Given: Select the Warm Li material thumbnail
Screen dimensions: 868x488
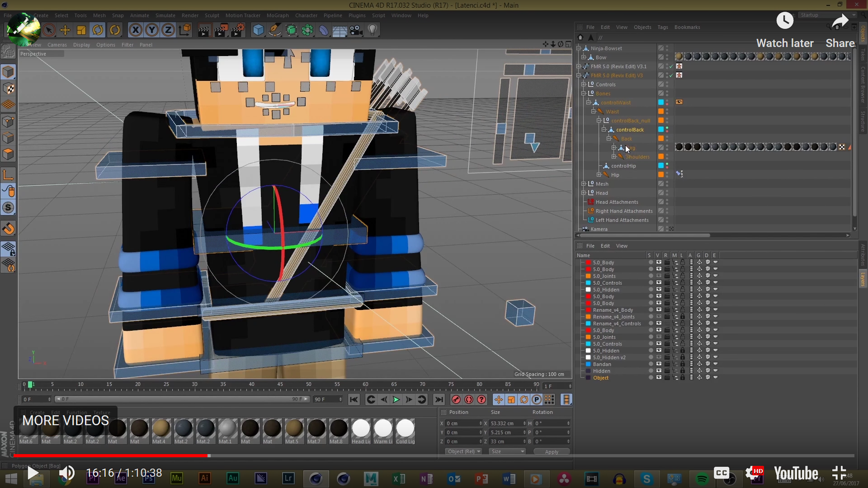Looking at the screenshot, I should tap(383, 432).
